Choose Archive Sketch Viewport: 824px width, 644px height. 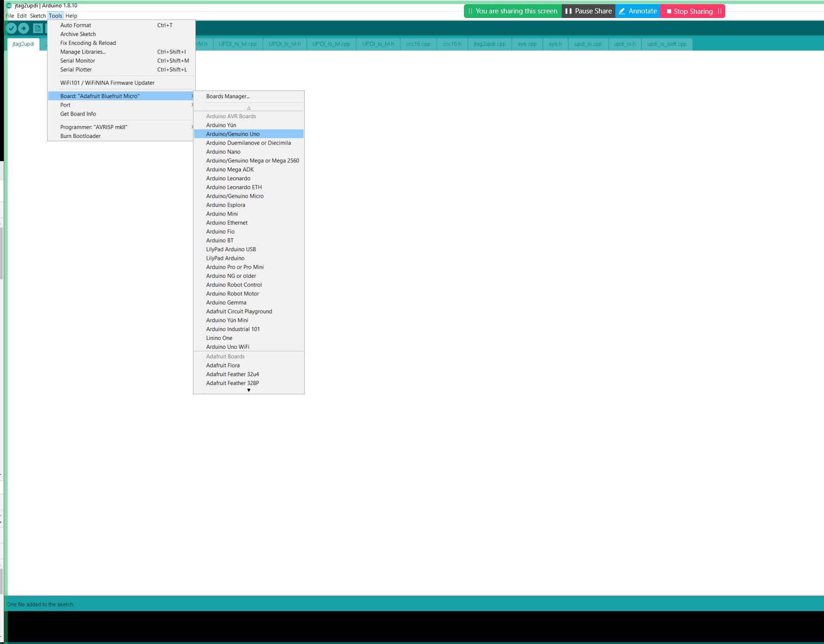click(x=121, y=34)
